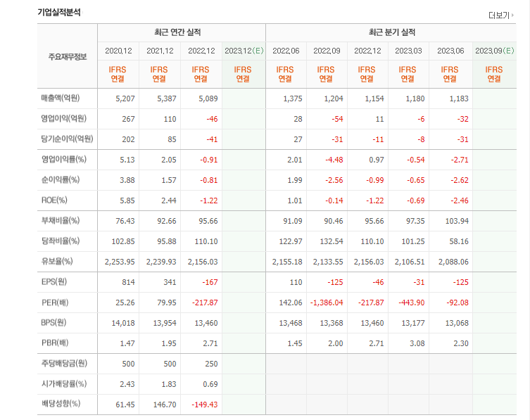530x420 pixels.
Task: Click the 배당성향(%) row label
Action: coord(61,403)
